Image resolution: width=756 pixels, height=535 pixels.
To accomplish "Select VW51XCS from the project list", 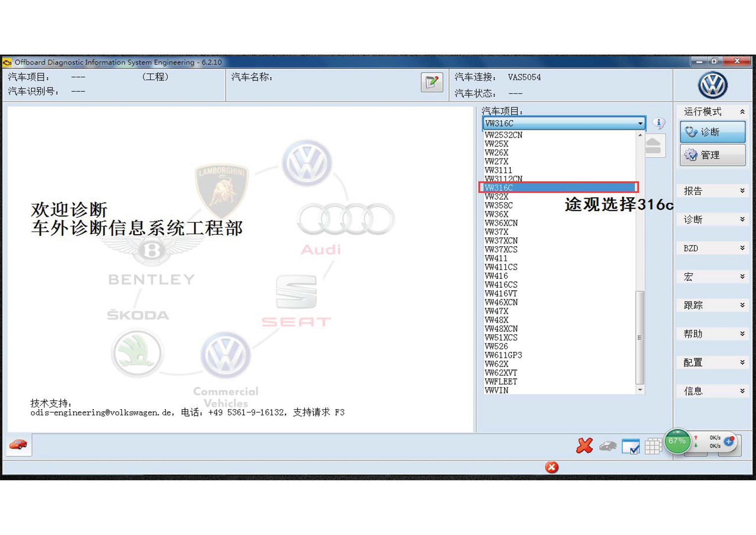I will coord(559,337).
